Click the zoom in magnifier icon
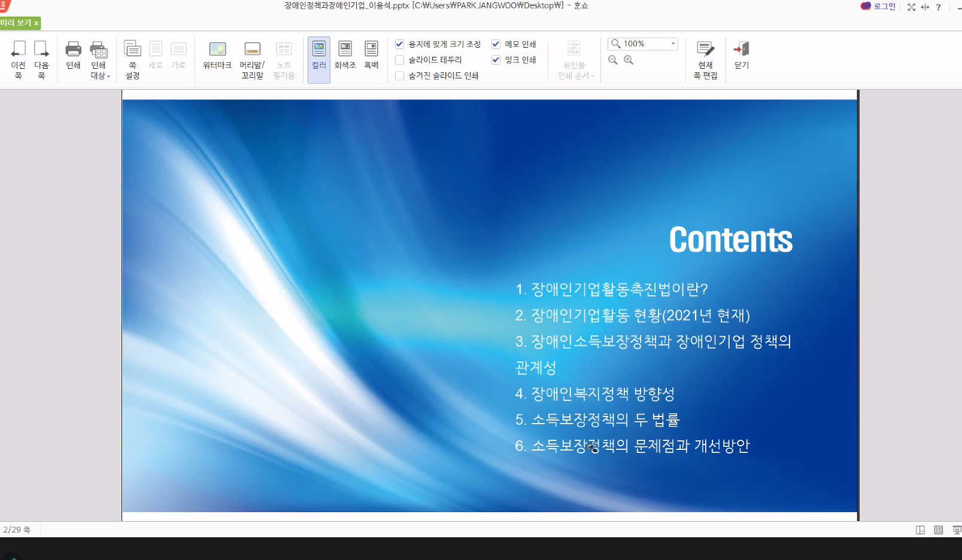 tap(629, 60)
